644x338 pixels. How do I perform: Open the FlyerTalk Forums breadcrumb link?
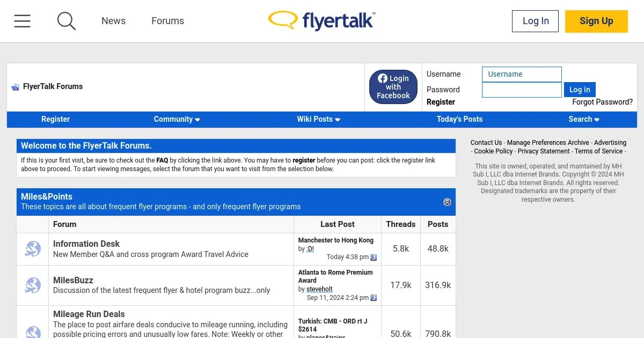pyautogui.click(x=53, y=86)
